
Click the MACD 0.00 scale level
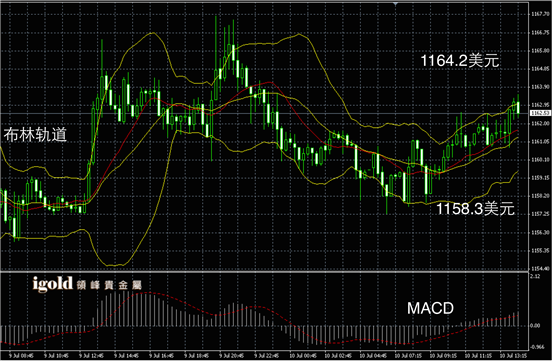pos(535,326)
